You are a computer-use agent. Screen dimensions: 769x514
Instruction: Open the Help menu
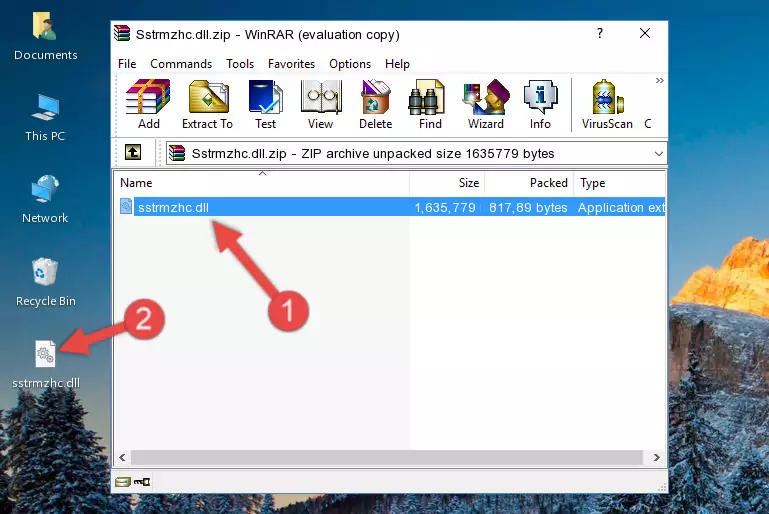[397, 64]
